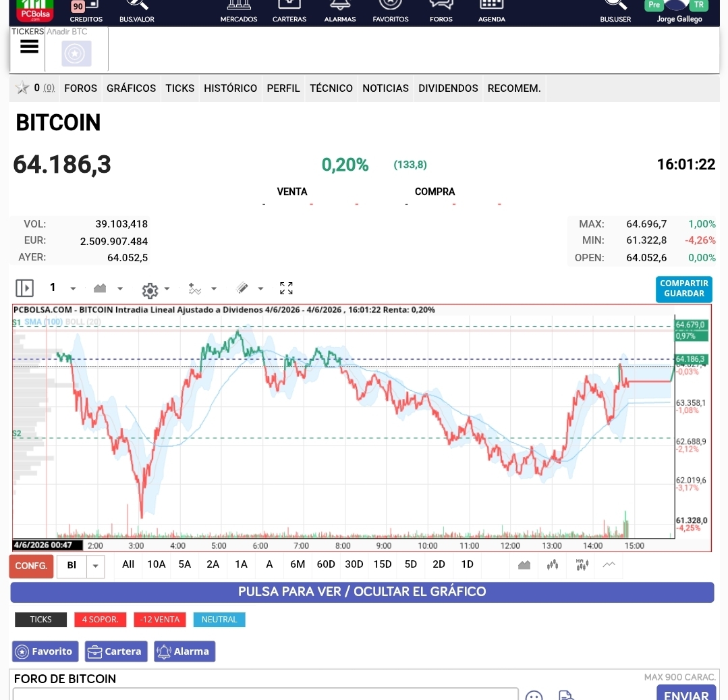Viewport: 728px width, 700px height.
Task: Select the 2A time range
Action: tap(213, 564)
